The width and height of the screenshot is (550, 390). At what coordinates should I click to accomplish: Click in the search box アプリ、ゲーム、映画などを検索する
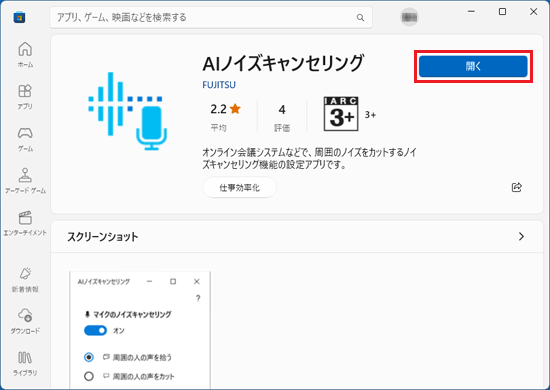pos(211,17)
